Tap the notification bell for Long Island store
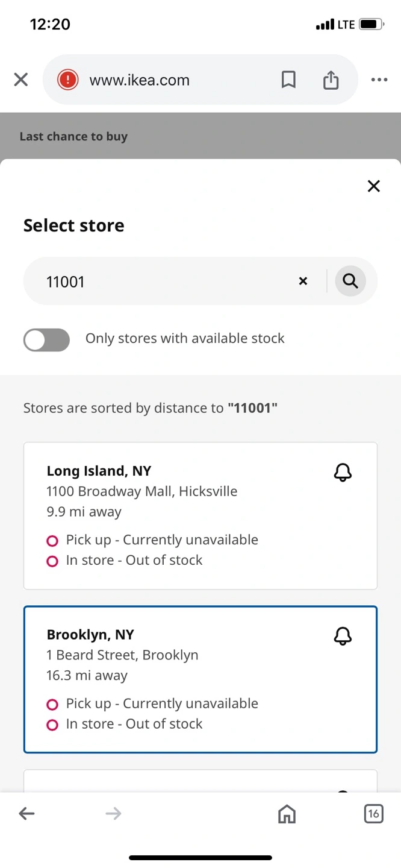Viewport: 401px width, 868px height. (343, 473)
